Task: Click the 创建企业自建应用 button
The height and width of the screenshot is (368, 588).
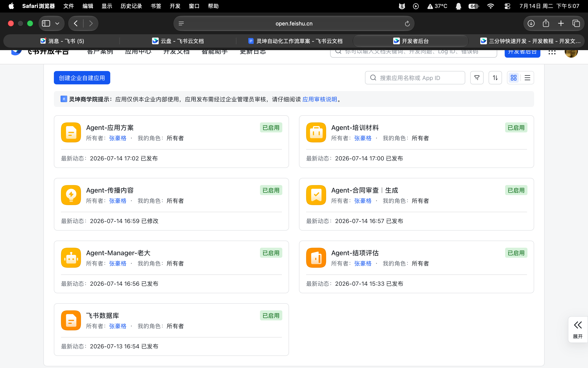Action: (82, 78)
